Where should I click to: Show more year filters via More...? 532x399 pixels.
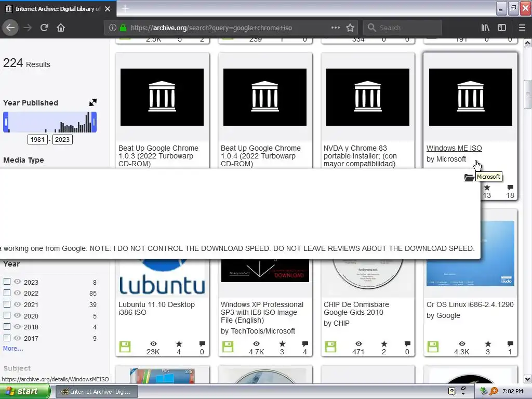[x=13, y=349]
